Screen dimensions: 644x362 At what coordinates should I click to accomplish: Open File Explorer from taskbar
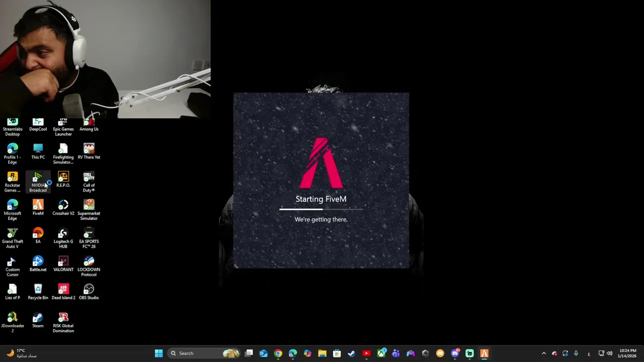322,353
